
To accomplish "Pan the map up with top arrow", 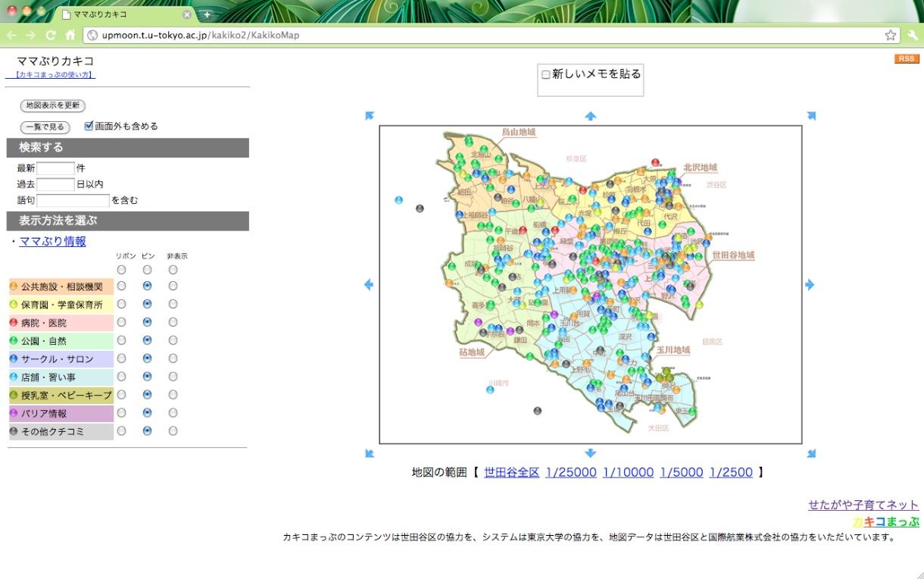I will click(x=591, y=116).
